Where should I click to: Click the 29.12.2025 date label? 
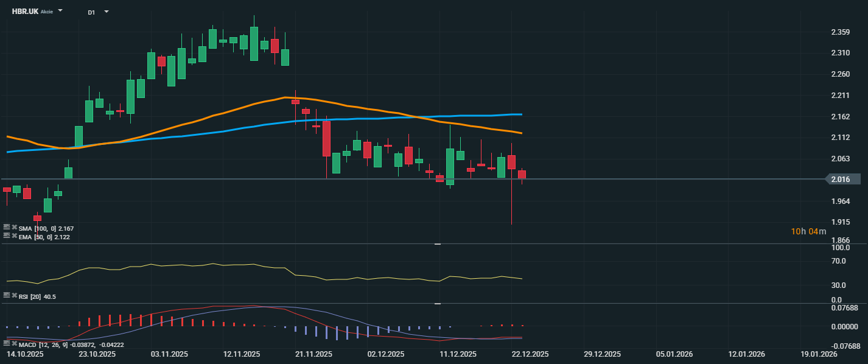click(x=602, y=354)
